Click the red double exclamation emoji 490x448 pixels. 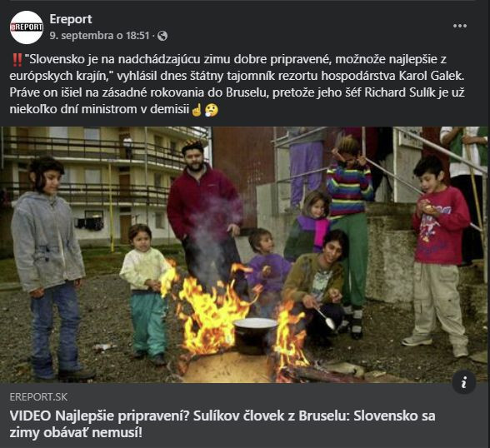(x=17, y=60)
